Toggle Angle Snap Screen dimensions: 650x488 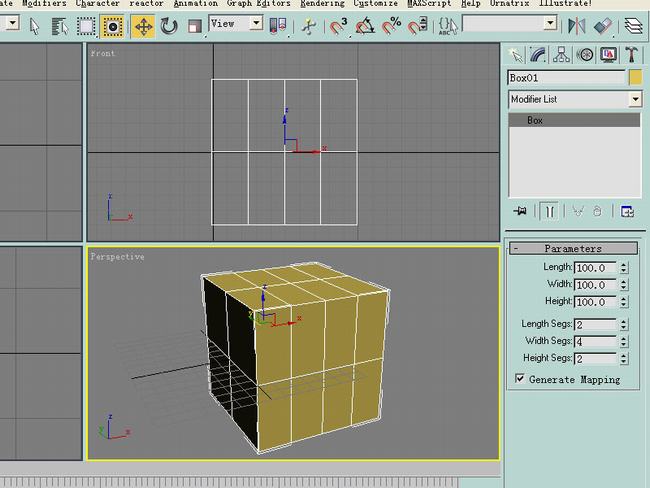(365, 26)
